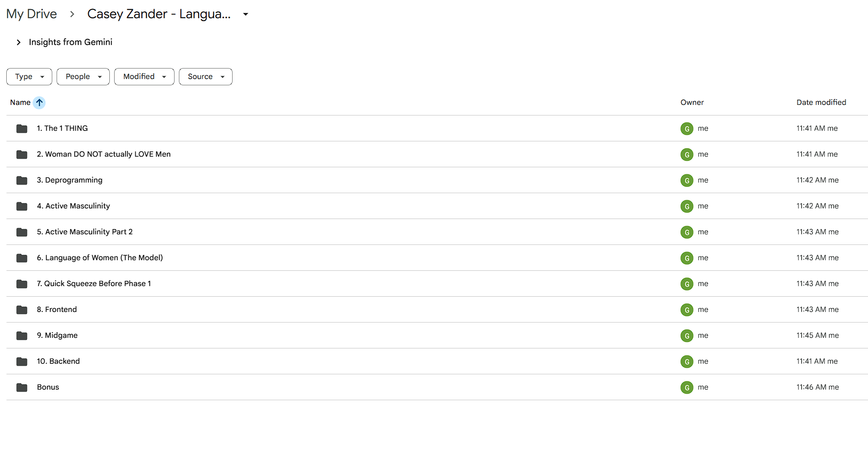Image resolution: width=868 pixels, height=463 pixels.
Task: Open the Casey Zander folder options arrow
Action: pyautogui.click(x=246, y=14)
